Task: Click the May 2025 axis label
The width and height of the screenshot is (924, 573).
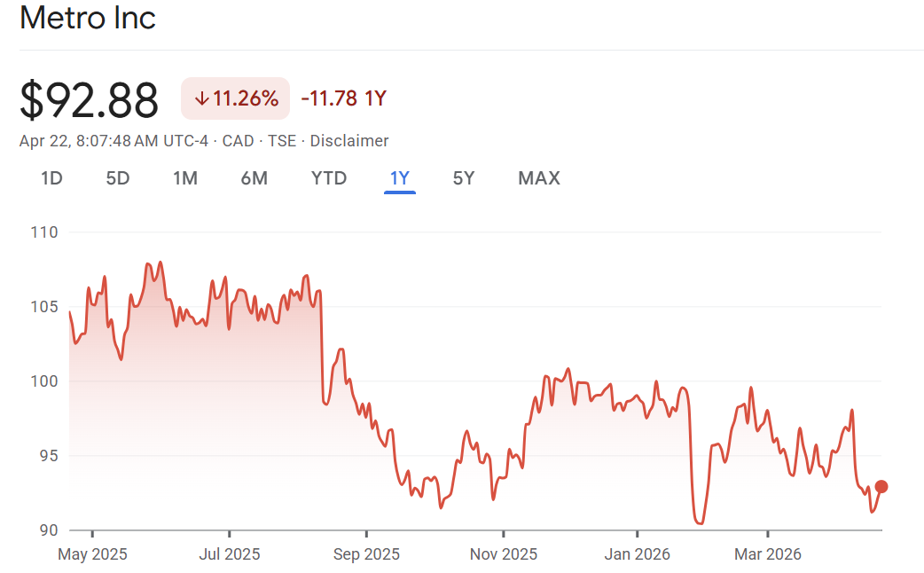Action: 92,554
